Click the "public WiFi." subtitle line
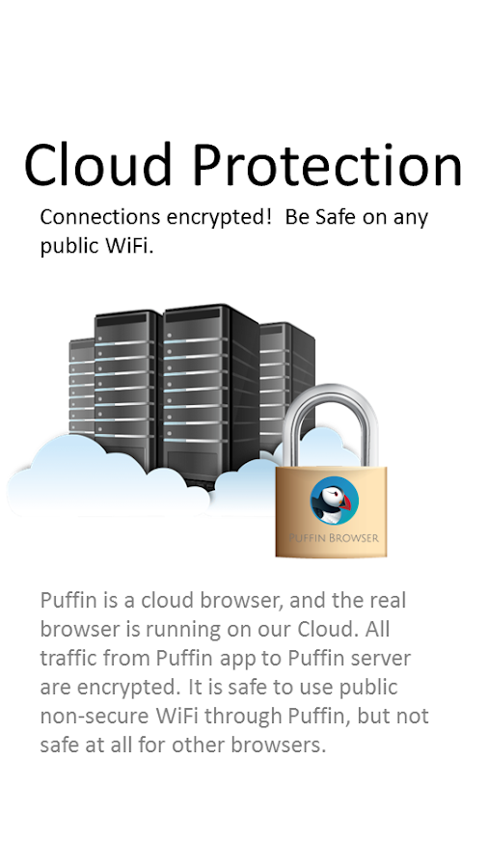The width and height of the screenshot is (488, 868). point(96,246)
